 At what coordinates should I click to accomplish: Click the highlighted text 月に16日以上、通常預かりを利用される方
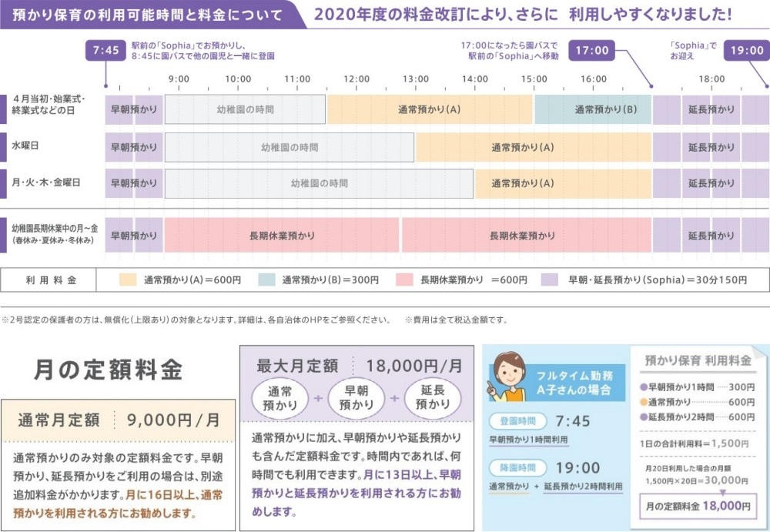(x=118, y=504)
